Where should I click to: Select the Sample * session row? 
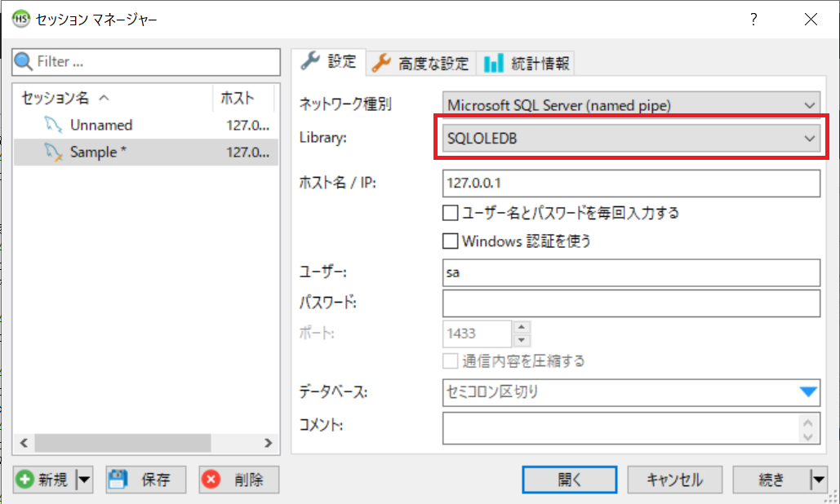pyautogui.click(x=145, y=153)
